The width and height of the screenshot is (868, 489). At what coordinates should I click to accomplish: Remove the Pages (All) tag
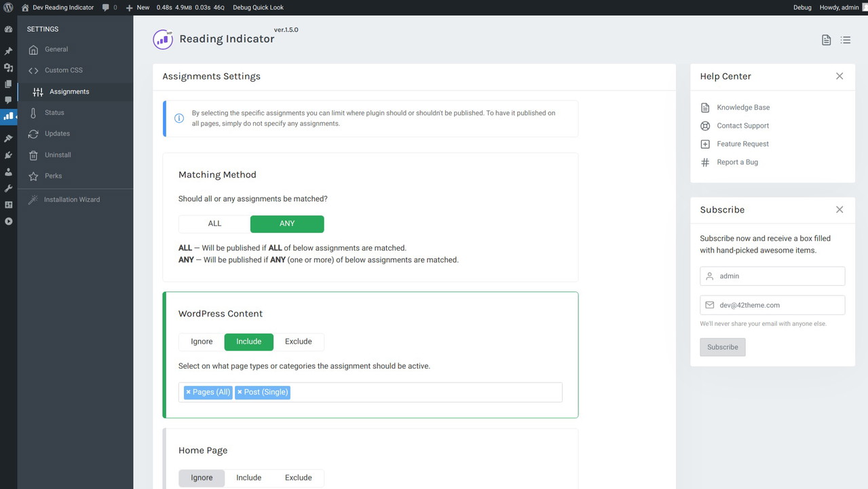[x=189, y=392]
